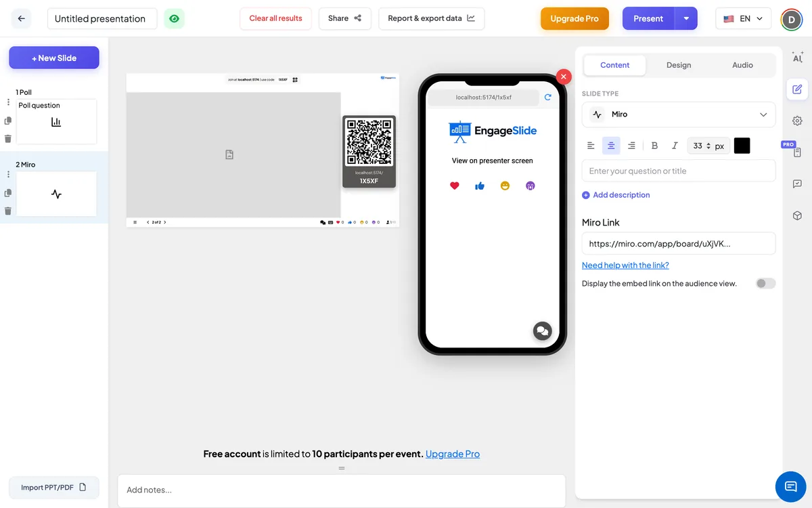Open Need help with the link?
812x508 pixels.
(625, 266)
